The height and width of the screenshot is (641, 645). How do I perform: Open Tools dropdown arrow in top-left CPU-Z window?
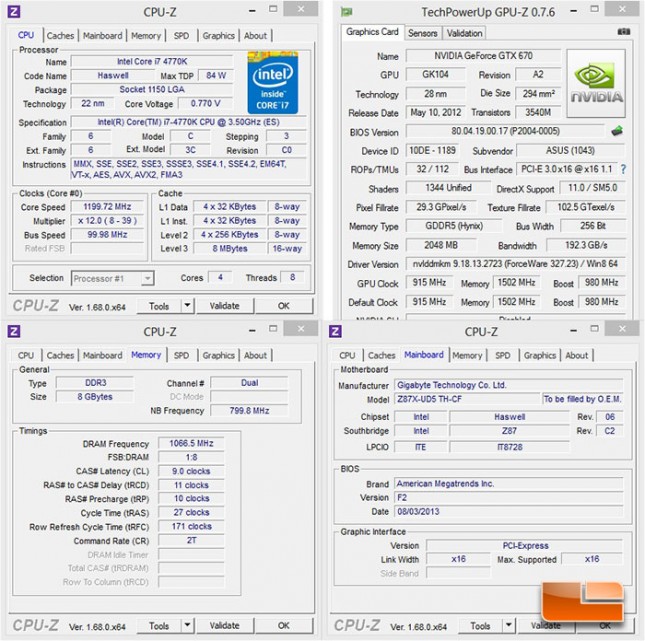tap(187, 305)
